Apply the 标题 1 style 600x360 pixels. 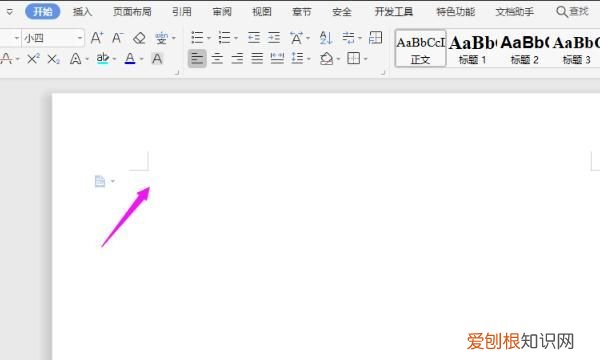[x=472, y=49]
